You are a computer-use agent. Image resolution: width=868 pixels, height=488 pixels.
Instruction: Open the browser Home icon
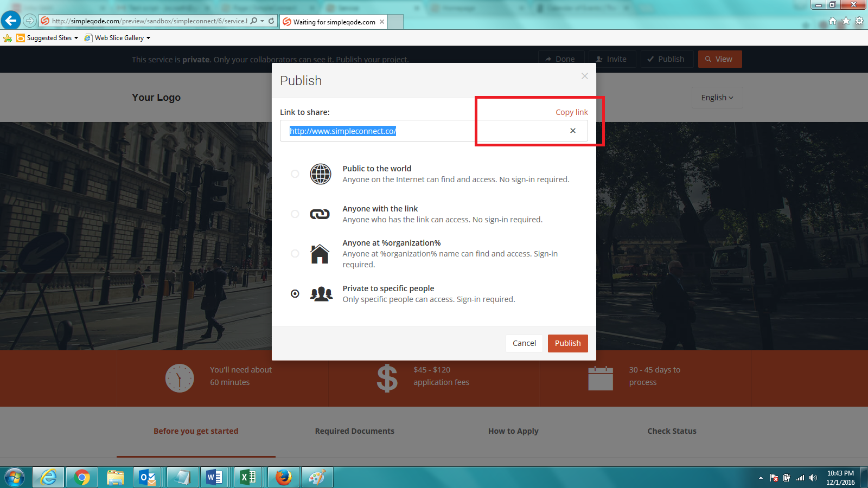click(x=833, y=21)
